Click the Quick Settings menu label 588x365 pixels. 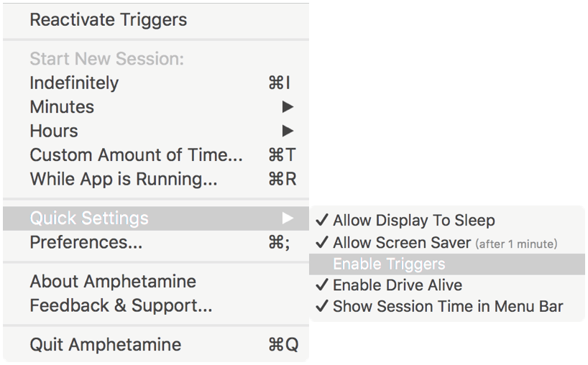point(88,218)
